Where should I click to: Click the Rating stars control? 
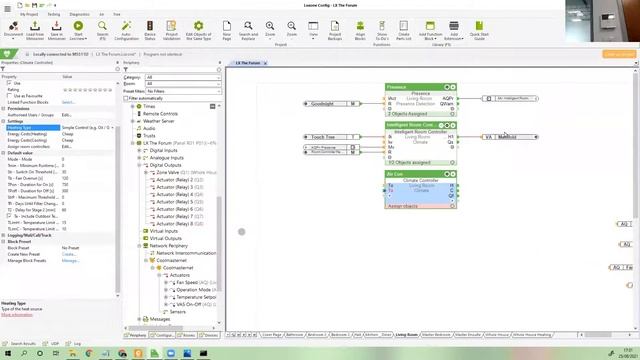pyautogui.click(x=87, y=89)
